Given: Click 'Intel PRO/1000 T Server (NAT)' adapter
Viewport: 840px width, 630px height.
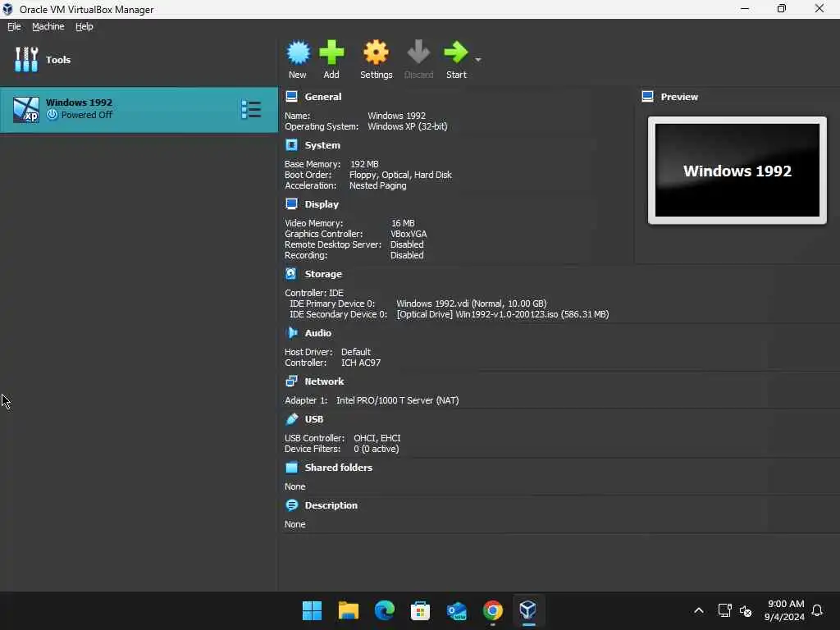Looking at the screenshot, I should coord(398,400).
